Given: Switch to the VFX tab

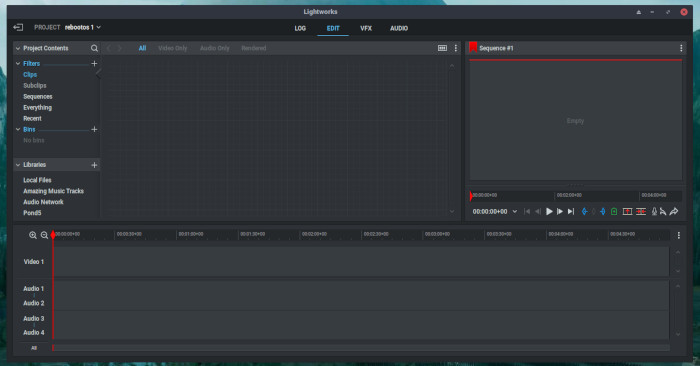Looking at the screenshot, I should pos(366,28).
